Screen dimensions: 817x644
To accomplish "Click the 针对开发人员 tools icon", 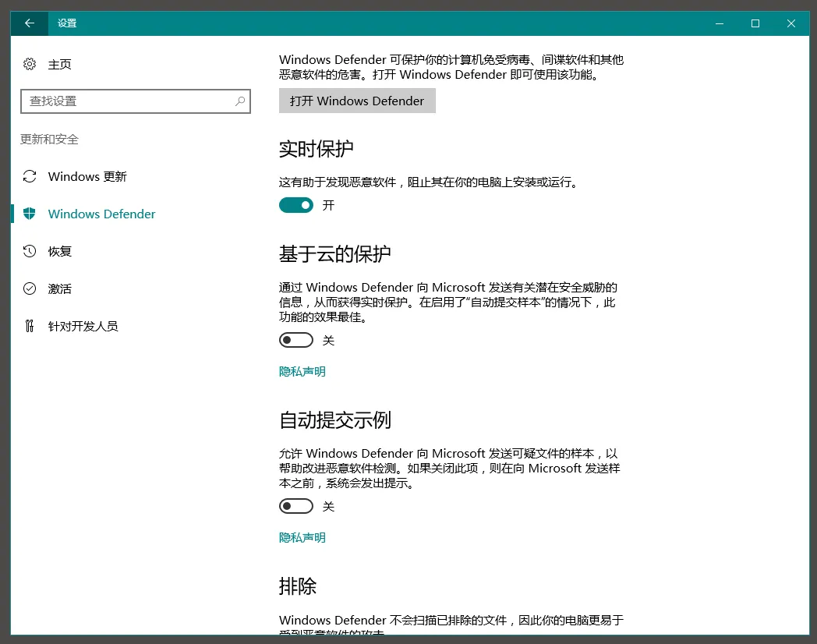I will click(30, 326).
